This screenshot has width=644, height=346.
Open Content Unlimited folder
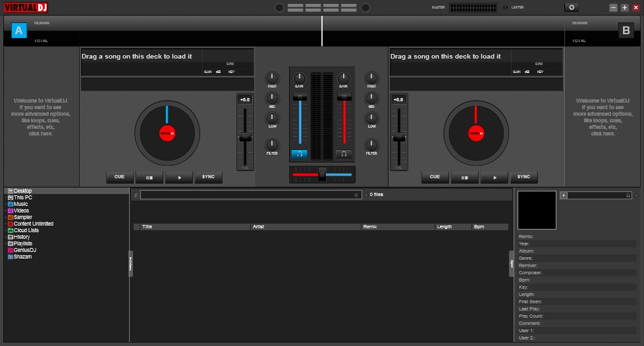pyautogui.click(x=30, y=224)
